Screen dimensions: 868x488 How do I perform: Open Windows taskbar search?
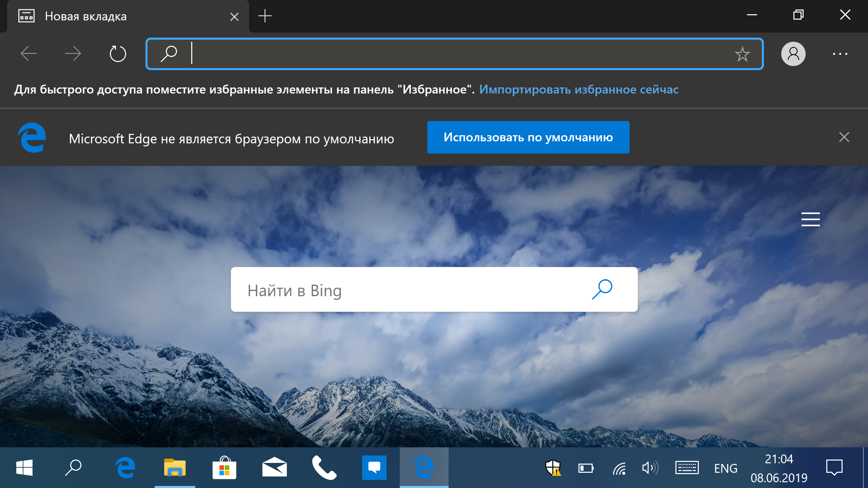coord(73,468)
